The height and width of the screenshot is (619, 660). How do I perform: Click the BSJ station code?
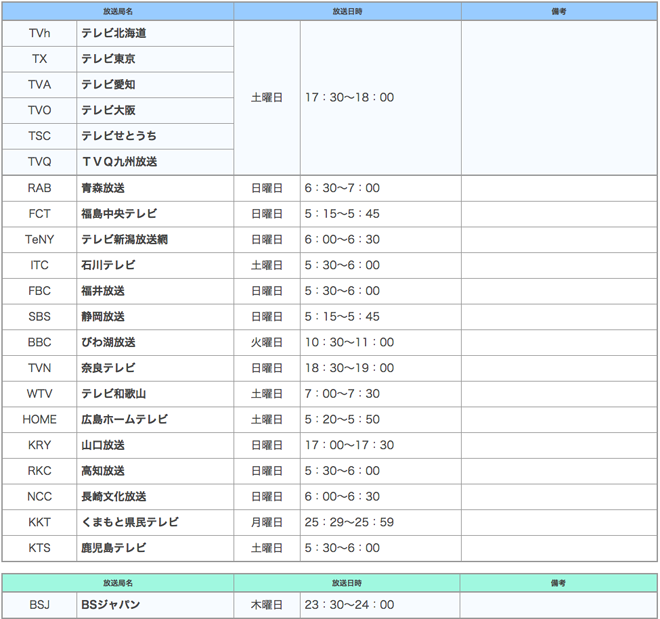(40, 605)
